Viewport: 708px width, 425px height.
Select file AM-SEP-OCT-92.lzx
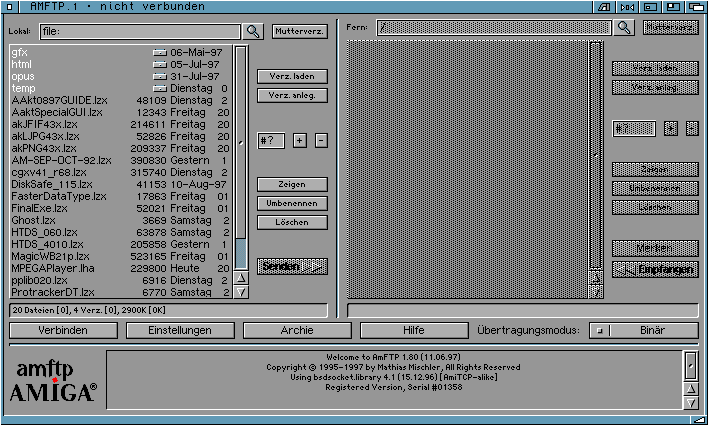(x=121, y=160)
